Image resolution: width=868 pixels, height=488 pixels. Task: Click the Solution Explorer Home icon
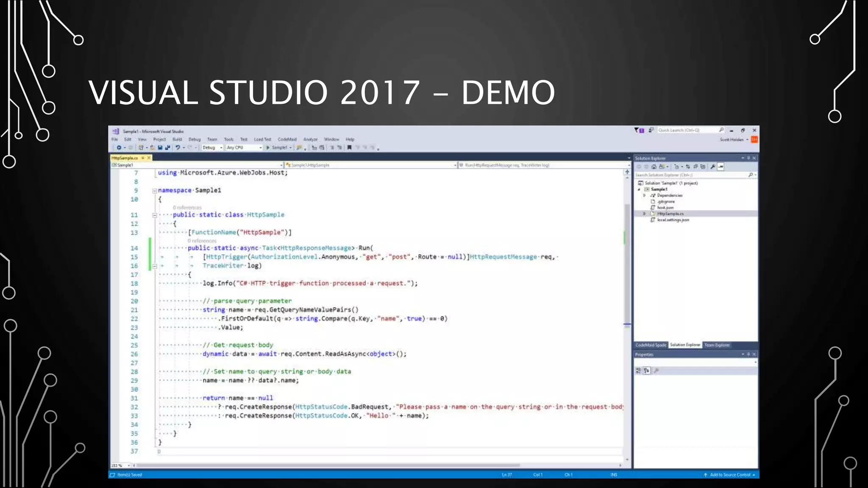pos(654,166)
